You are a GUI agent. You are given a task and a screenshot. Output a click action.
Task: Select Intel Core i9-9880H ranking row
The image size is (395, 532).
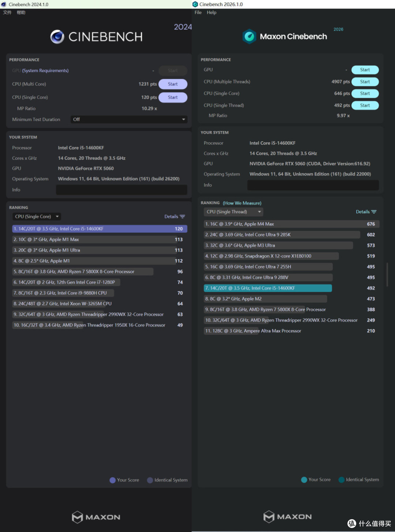(100, 293)
